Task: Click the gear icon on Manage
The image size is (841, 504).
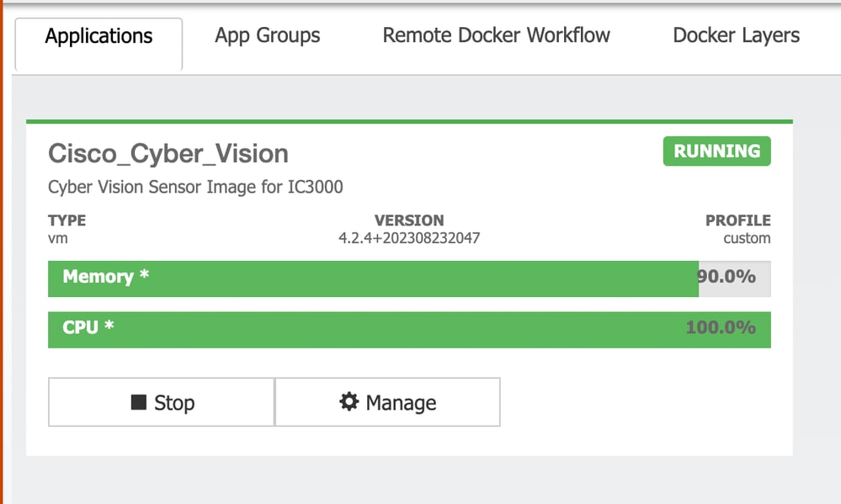Action: tap(349, 401)
